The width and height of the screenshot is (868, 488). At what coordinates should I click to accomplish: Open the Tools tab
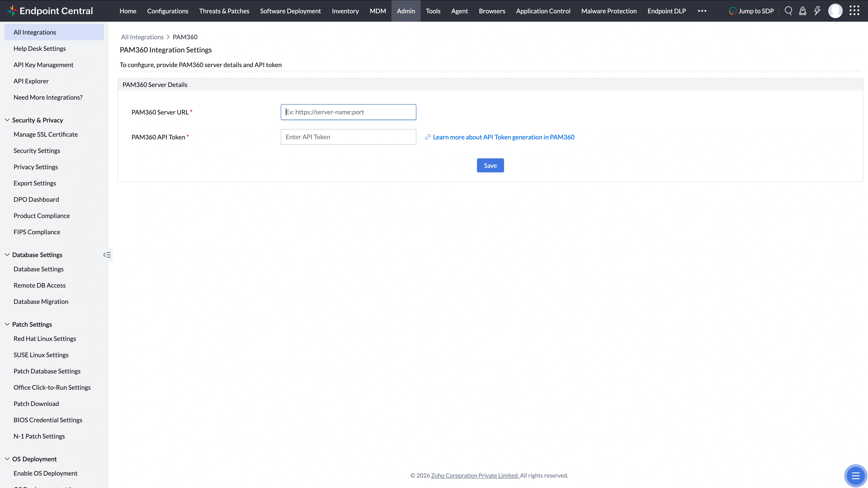(x=433, y=11)
